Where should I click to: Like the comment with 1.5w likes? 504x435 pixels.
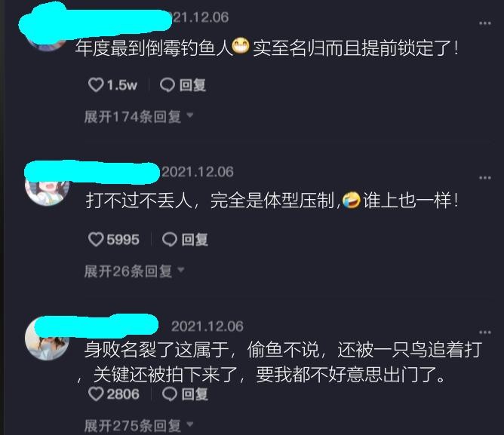(96, 85)
